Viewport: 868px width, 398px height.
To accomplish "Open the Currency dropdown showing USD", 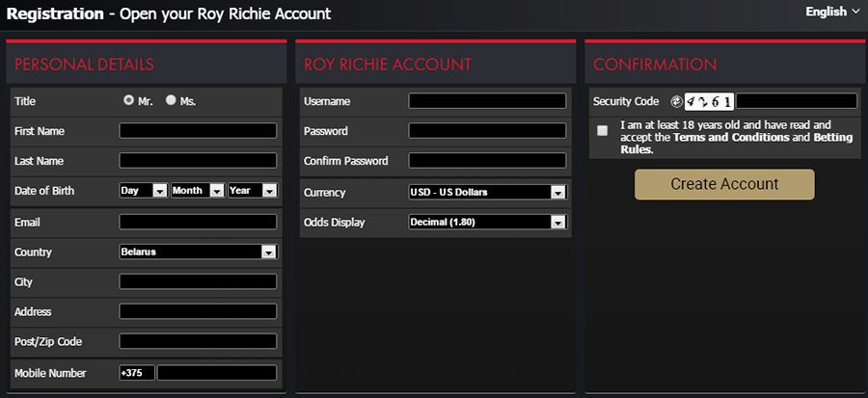I will (488, 193).
